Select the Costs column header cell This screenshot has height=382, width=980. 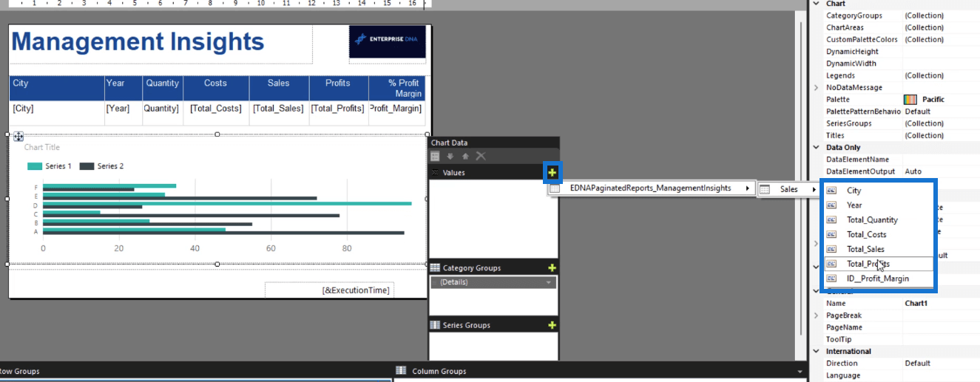pos(215,88)
